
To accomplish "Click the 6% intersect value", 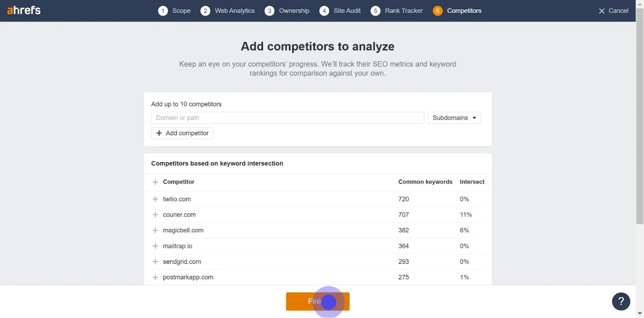I will 464,231.
